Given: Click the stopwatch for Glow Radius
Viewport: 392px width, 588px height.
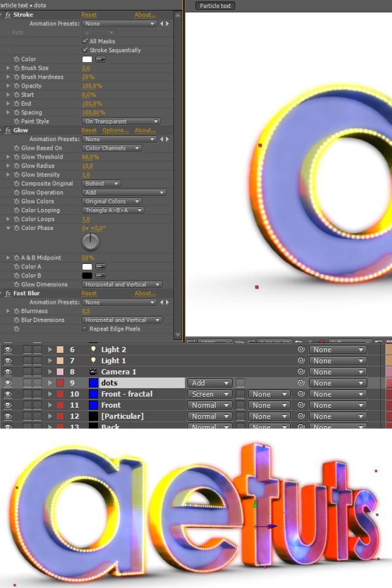Looking at the screenshot, I should (x=16, y=166).
